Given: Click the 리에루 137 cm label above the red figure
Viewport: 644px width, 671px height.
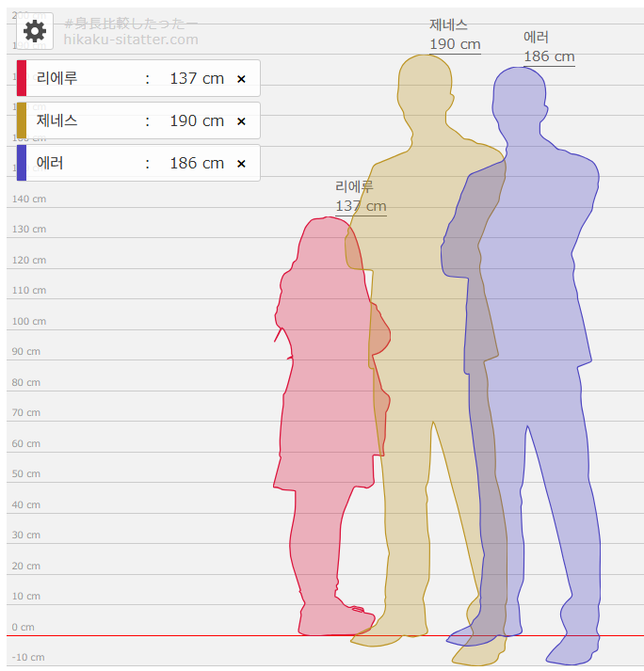Looking at the screenshot, I should [361, 197].
